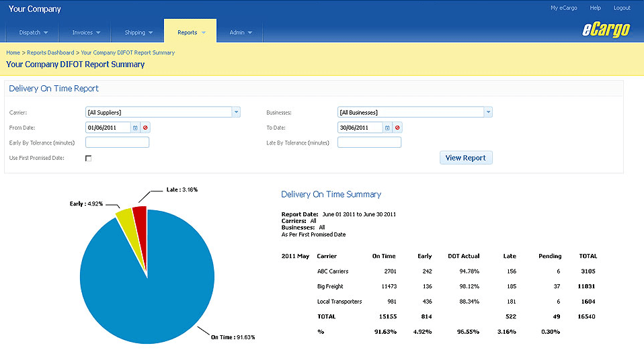The image size is (644, 354).
Task: Click ABC Carriers total value 3105
Action: tap(588, 271)
